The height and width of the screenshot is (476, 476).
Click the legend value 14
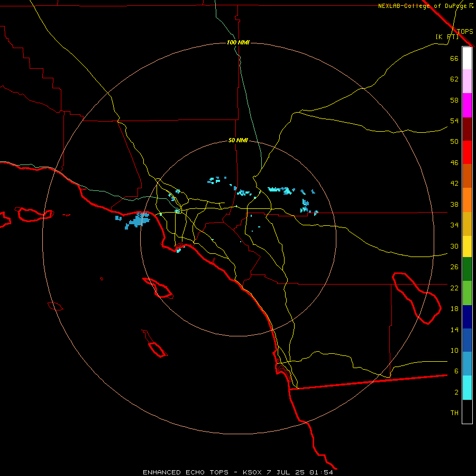(x=454, y=329)
